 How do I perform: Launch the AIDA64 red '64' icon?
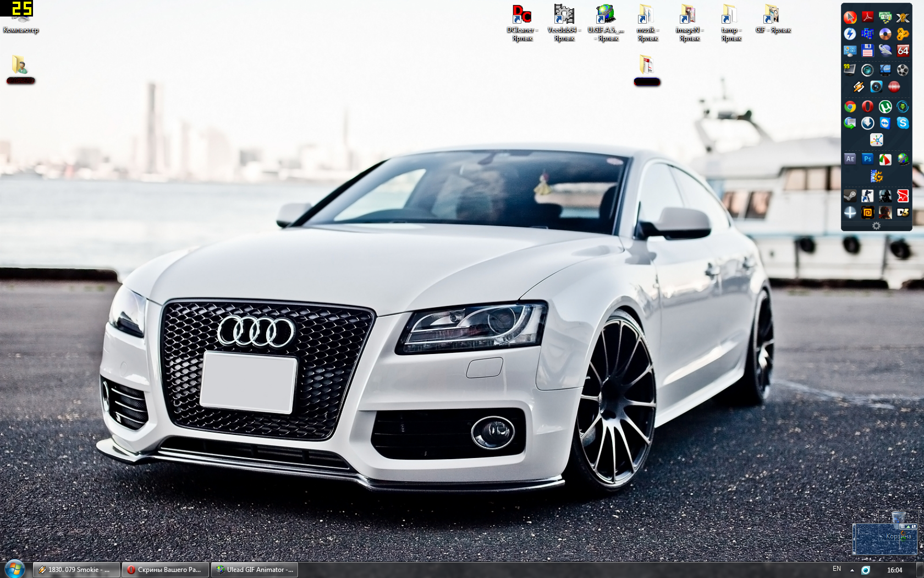pos(903,51)
